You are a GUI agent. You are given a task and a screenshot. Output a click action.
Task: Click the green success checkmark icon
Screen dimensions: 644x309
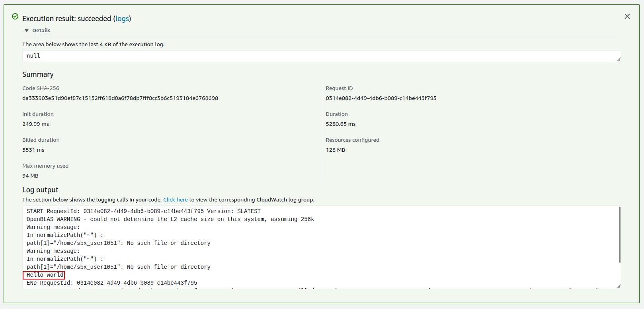pos(15,16)
